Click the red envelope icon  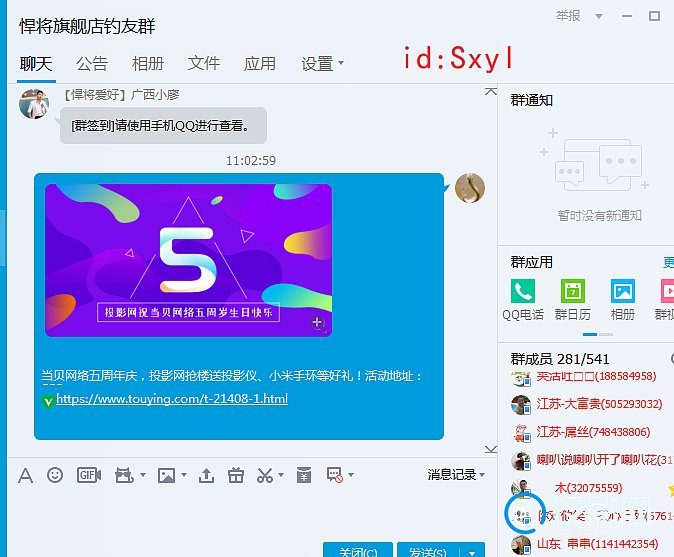click(x=301, y=475)
